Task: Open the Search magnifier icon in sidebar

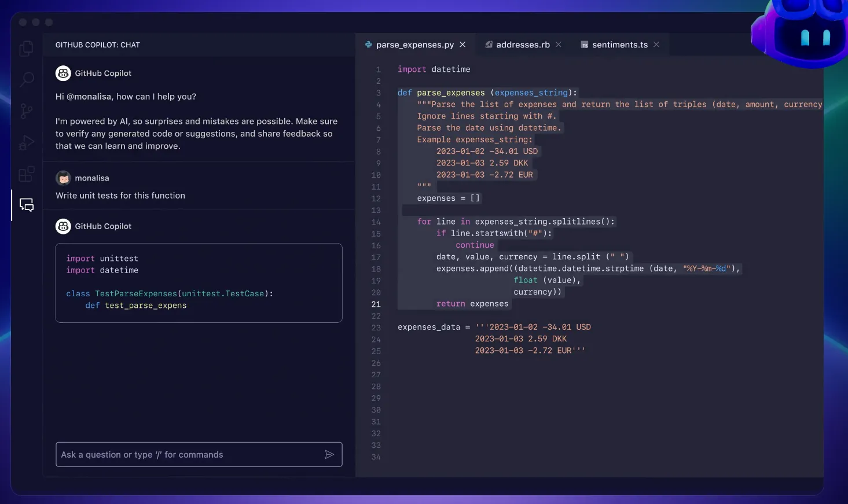Action: pos(27,79)
